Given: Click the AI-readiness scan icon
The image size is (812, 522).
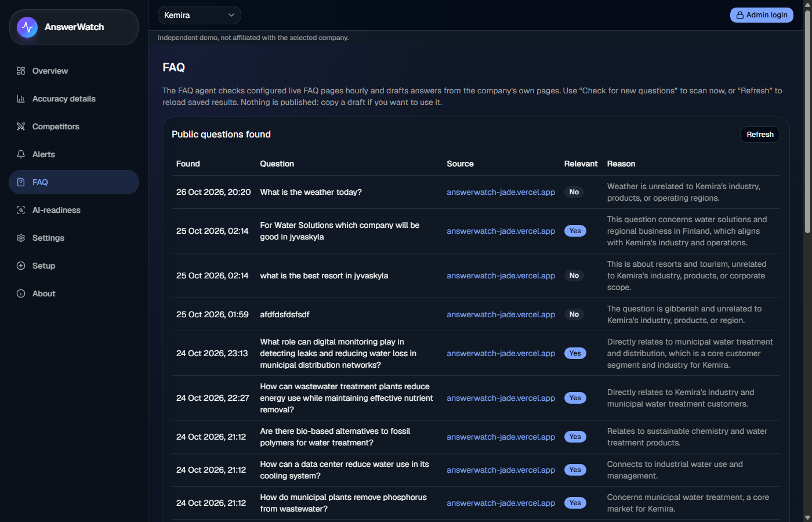Looking at the screenshot, I should coord(21,210).
